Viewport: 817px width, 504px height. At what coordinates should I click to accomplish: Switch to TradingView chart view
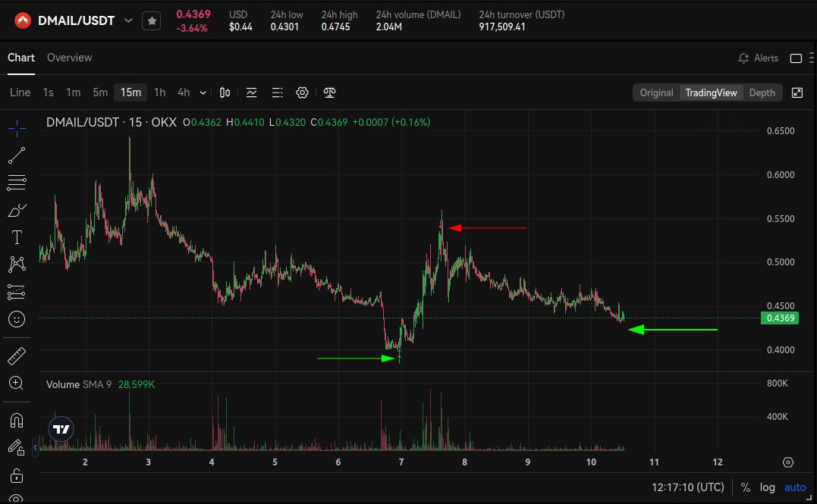tap(711, 92)
